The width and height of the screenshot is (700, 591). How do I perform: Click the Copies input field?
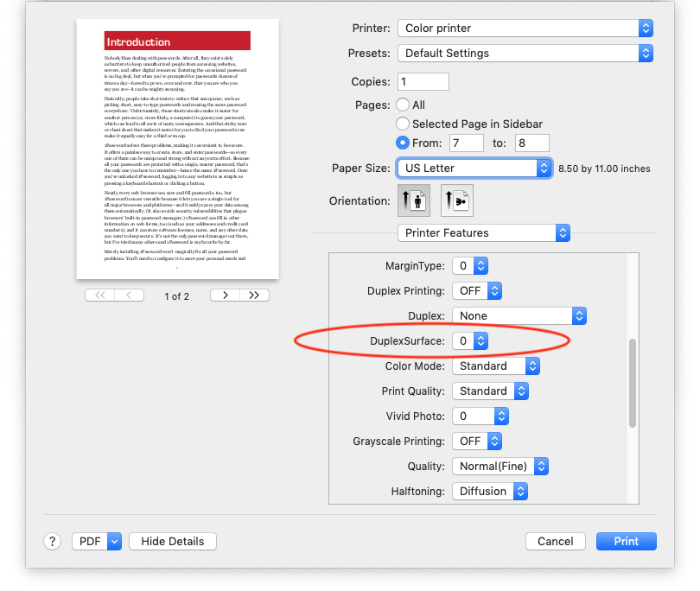tap(423, 82)
